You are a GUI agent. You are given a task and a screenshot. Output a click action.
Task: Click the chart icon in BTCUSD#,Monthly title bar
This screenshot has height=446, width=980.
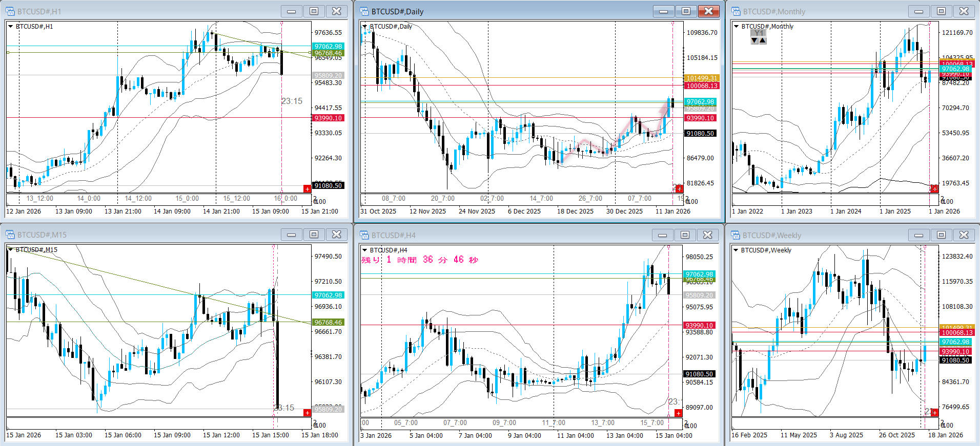click(736, 11)
